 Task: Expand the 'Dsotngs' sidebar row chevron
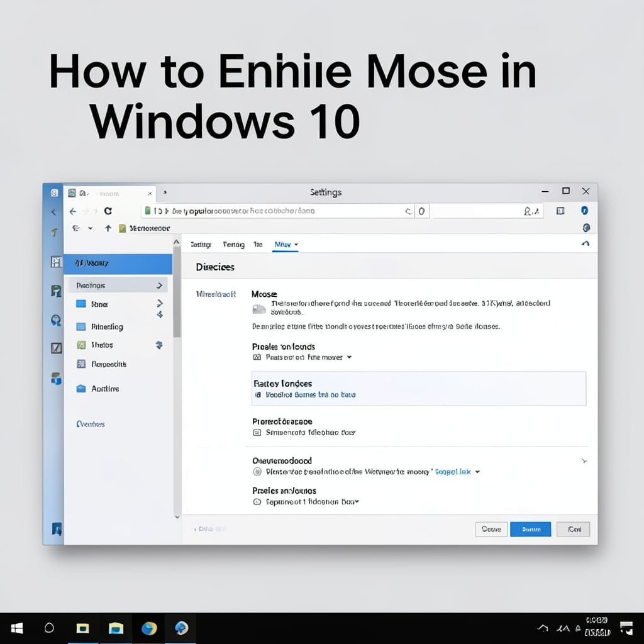[x=160, y=286]
